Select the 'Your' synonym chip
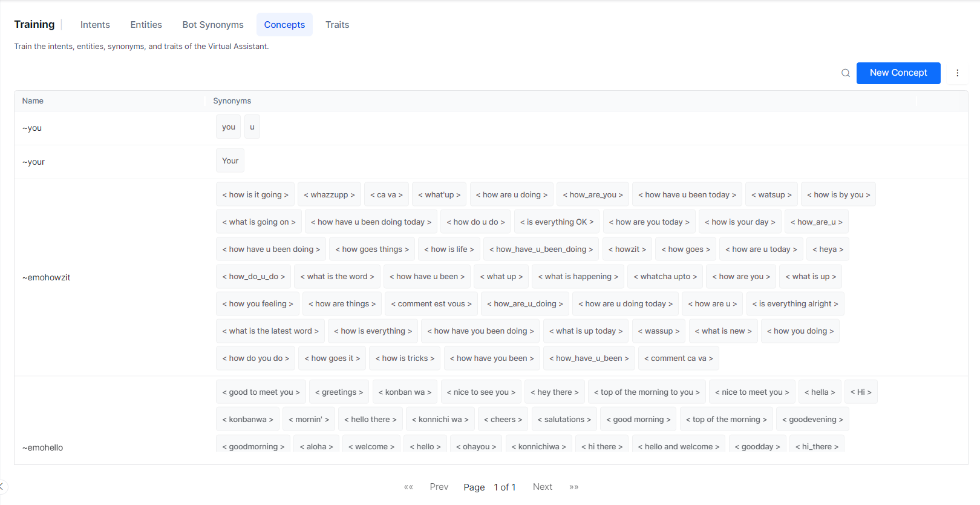 coord(230,161)
